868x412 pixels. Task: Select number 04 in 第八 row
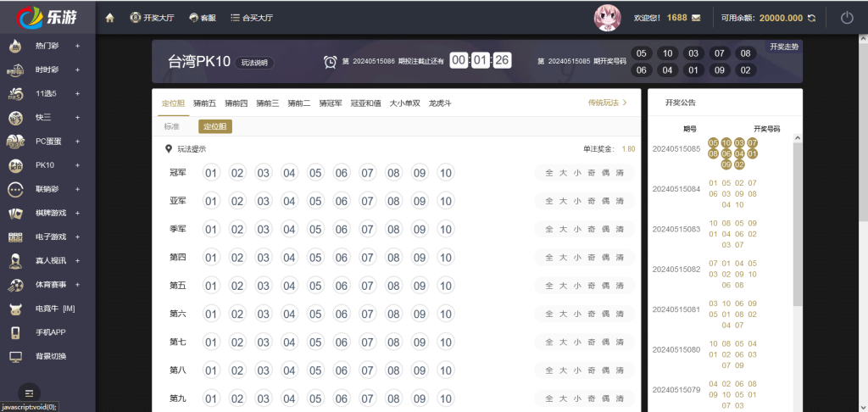[x=289, y=370]
